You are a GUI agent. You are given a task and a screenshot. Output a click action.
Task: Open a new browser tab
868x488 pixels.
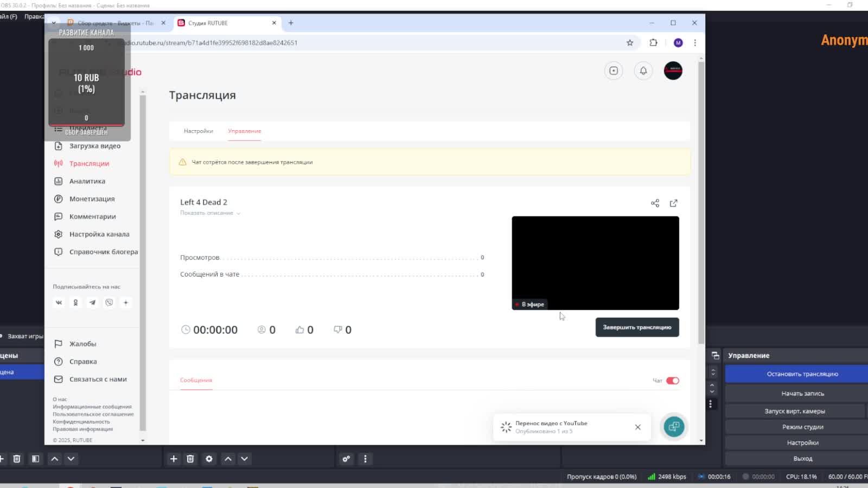point(291,23)
